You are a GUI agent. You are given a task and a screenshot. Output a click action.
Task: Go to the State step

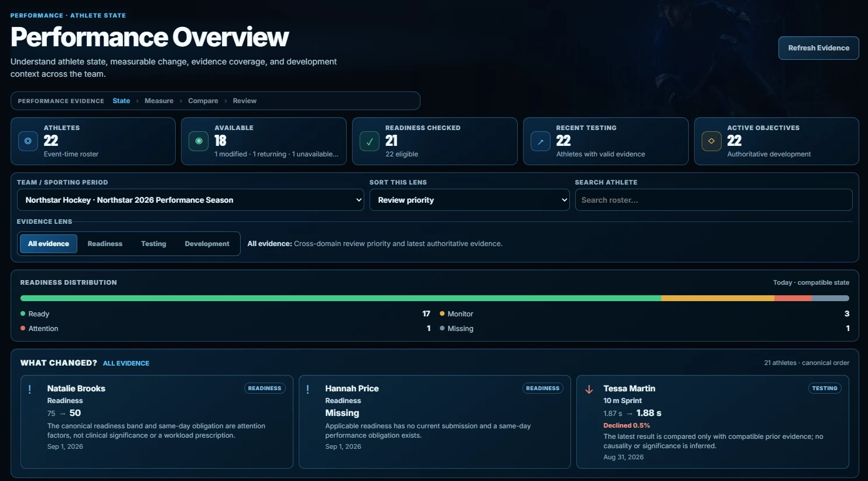121,101
